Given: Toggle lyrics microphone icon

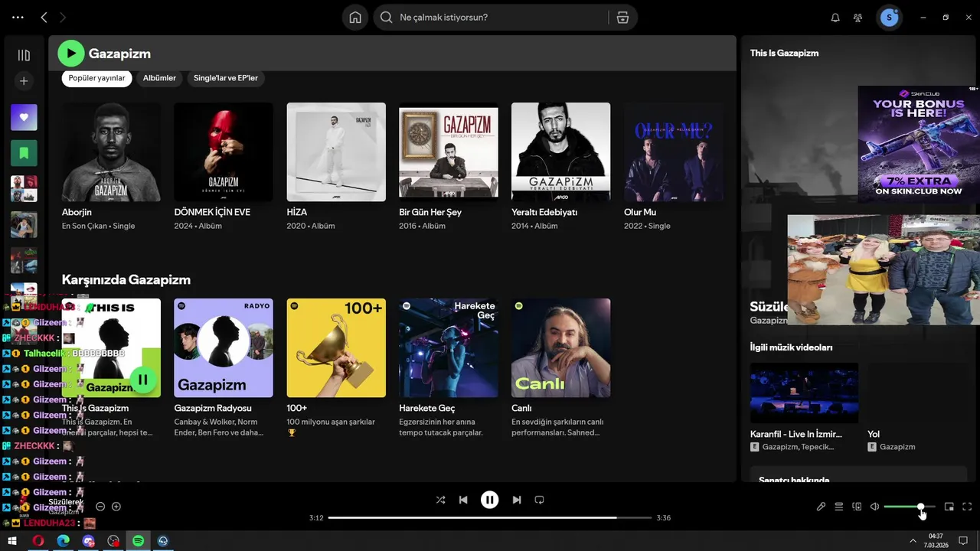Looking at the screenshot, I should click(x=821, y=507).
